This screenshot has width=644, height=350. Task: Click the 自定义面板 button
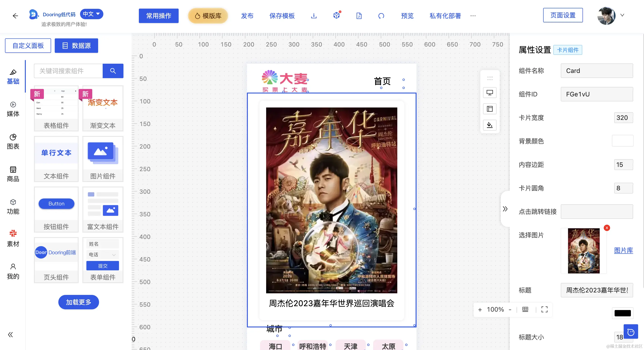coord(28,45)
